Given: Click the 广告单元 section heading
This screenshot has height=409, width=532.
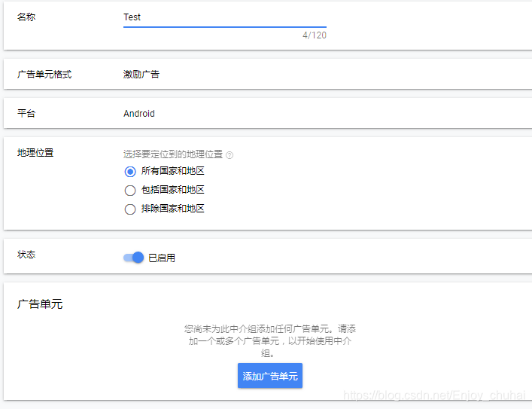Looking at the screenshot, I should (40, 304).
